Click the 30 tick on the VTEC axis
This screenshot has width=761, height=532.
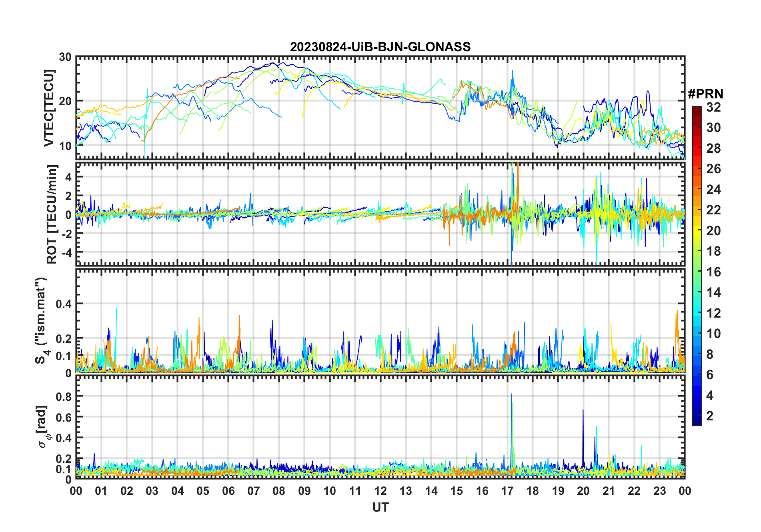[65, 57]
